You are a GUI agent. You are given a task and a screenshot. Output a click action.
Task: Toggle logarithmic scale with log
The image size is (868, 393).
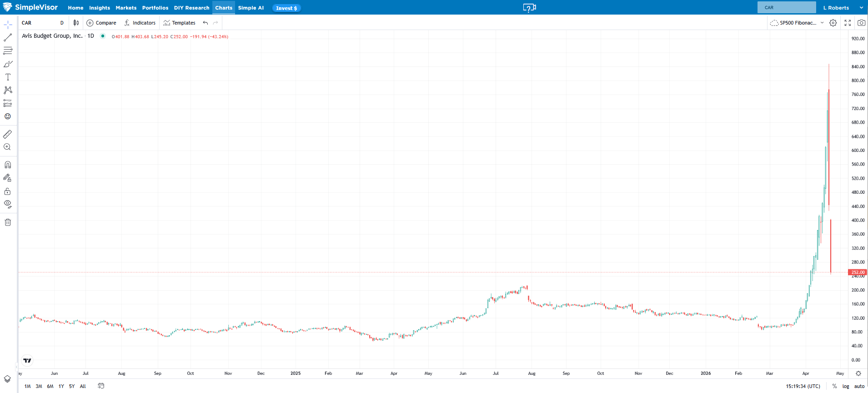pos(846,386)
